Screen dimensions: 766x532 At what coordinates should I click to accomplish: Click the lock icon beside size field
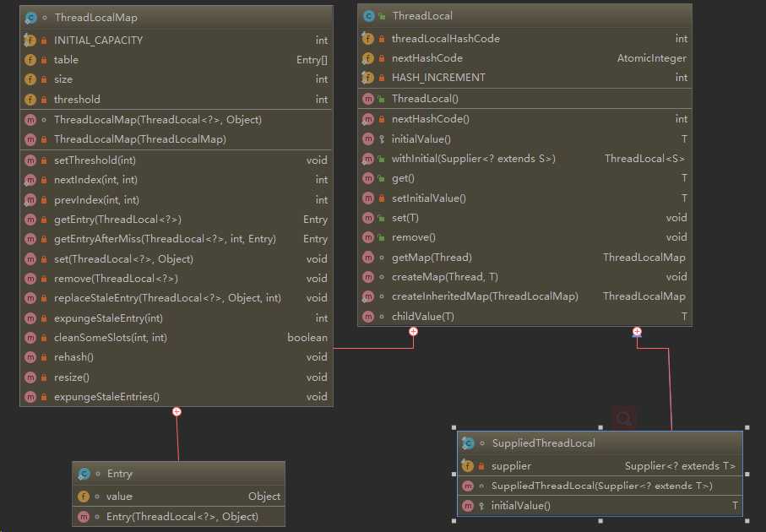click(44, 79)
